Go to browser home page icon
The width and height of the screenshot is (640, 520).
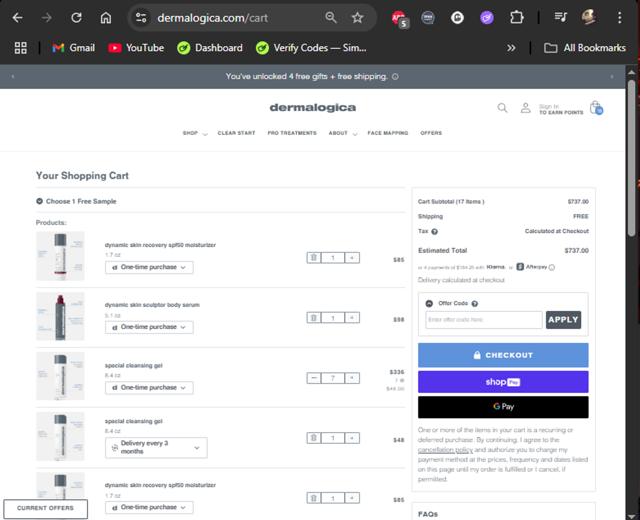pyautogui.click(x=106, y=18)
